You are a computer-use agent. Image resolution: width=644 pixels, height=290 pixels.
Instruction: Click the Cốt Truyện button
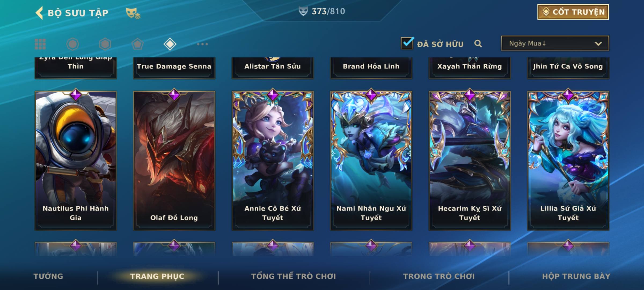tap(573, 12)
